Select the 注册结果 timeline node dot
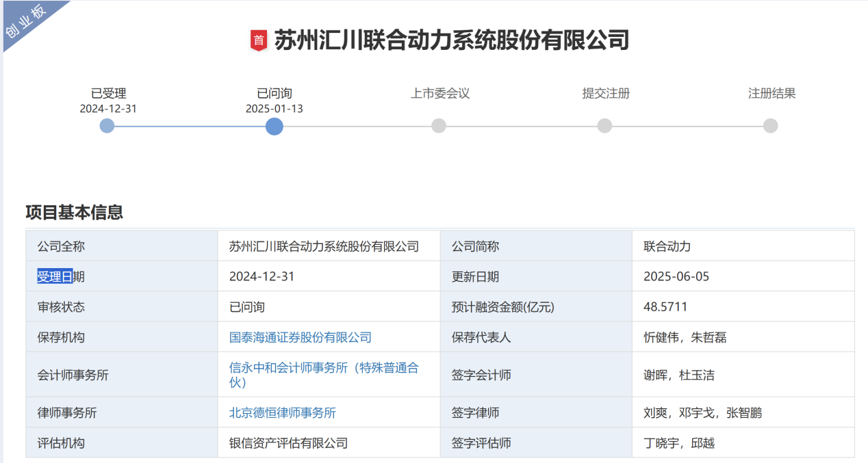 [x=771, y=126]
